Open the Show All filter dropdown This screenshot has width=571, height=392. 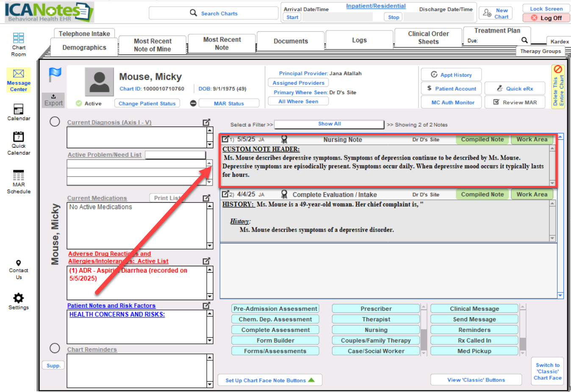[329, 124]
